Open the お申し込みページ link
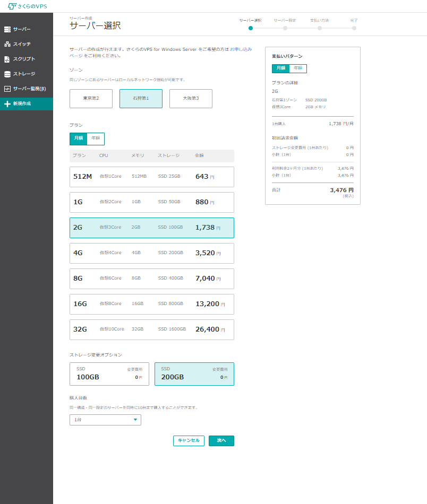This screenshot has width=427, height=504. click(x=241, y=49)
